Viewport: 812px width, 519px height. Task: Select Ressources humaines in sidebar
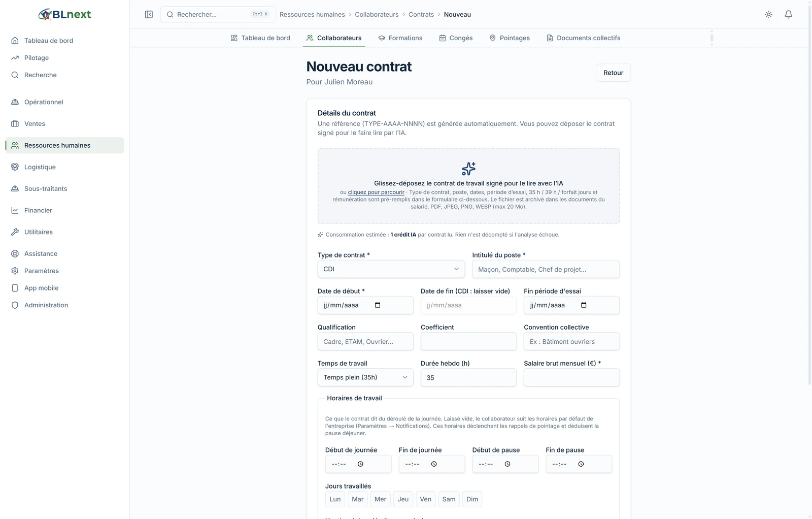point(64,145)
